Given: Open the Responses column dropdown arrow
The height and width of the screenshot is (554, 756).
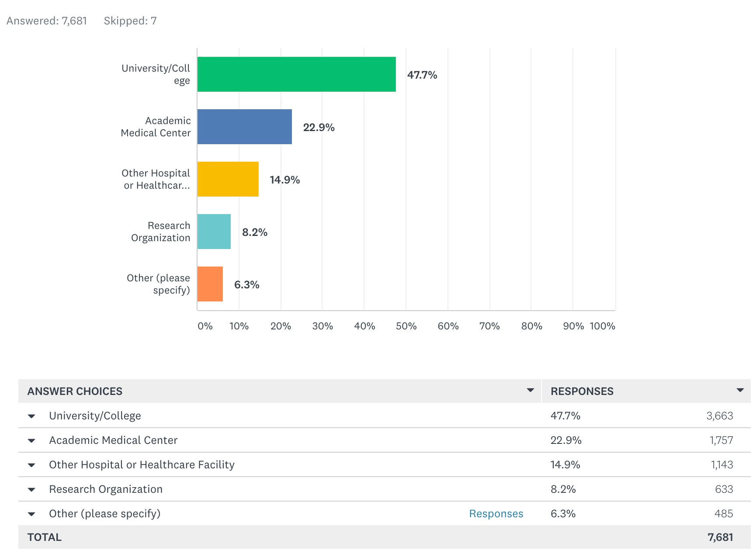Looking at the screenshot, I should 740,390.
